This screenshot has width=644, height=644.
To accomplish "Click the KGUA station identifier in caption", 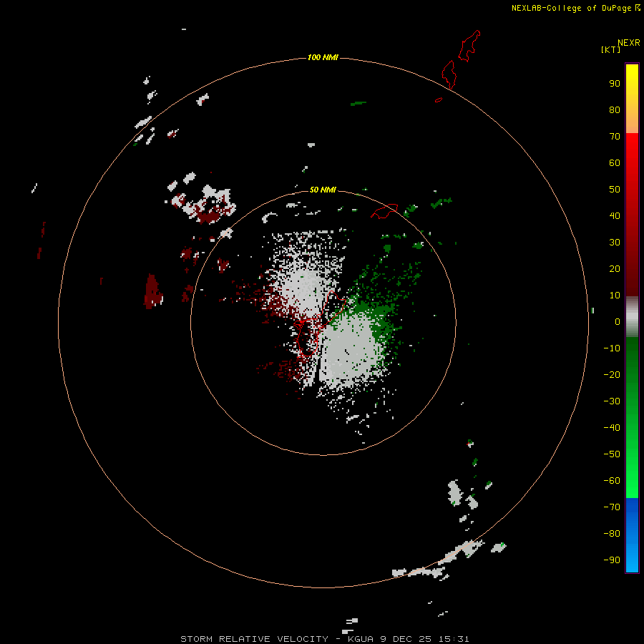I will point(361,639).
